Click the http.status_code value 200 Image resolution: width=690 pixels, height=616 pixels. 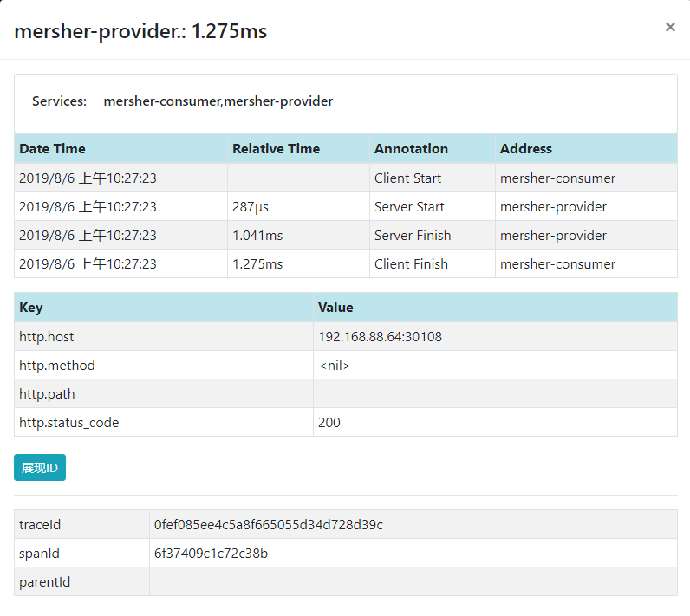click(x=329, y=423)
